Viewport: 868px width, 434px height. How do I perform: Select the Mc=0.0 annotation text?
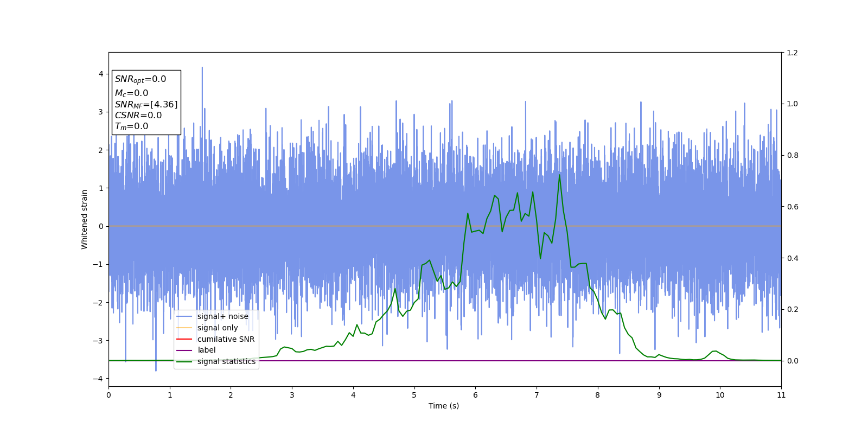tap(131, 93)
